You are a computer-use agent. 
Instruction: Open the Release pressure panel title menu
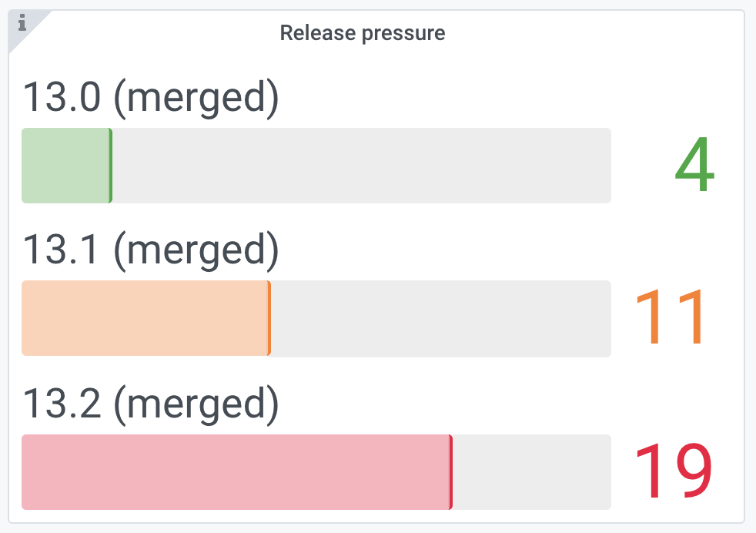pyautogui.click(x=363, y=33)
